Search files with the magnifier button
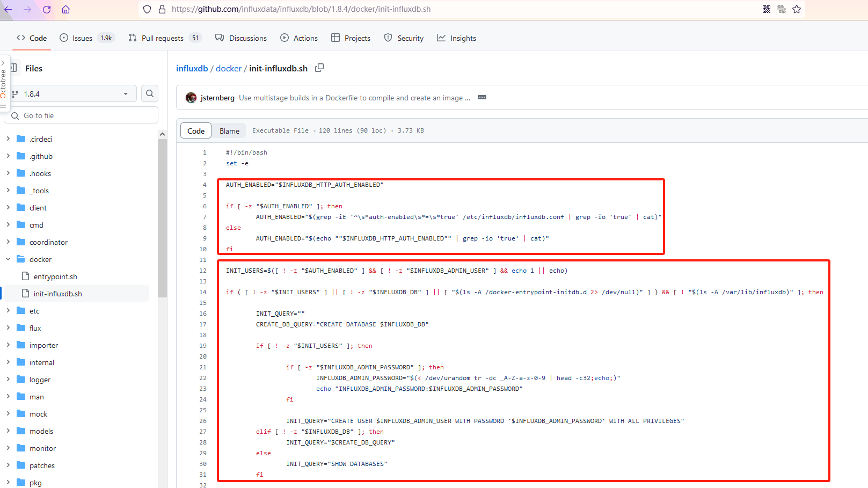Screen dimensions: 868x488 150,93
